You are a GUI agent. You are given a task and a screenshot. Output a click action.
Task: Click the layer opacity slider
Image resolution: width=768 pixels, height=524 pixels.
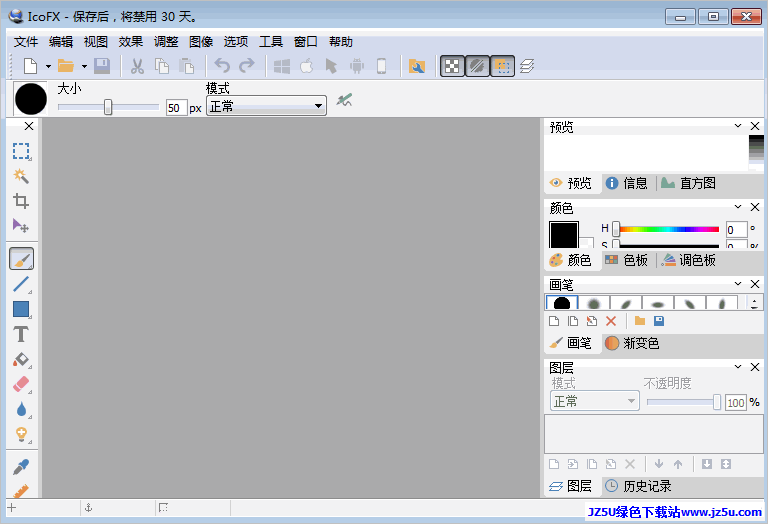pos(684,402)
